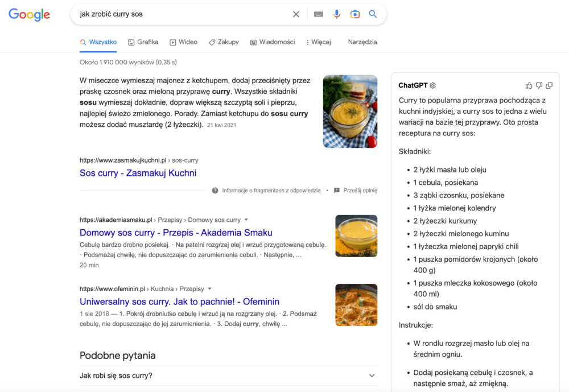Open Akademia Smaku result thumbnail
569x392 pixels.
tap(356, 236)
